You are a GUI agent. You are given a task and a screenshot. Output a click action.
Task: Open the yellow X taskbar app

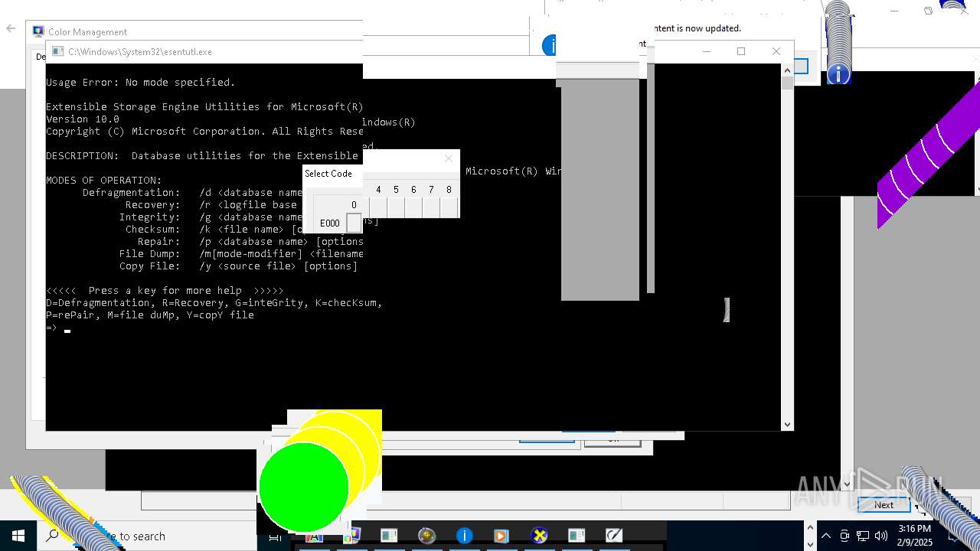click(539, 536)
